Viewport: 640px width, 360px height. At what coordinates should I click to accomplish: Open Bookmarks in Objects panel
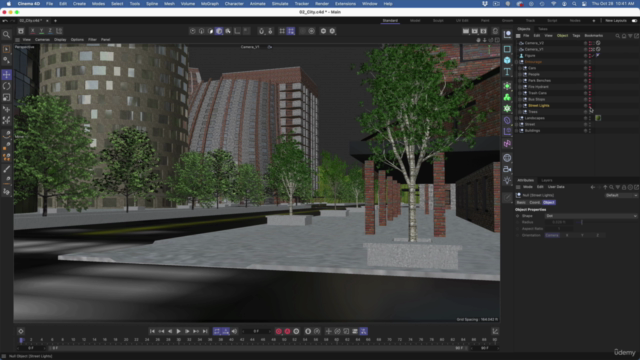[x=593, y=36]
